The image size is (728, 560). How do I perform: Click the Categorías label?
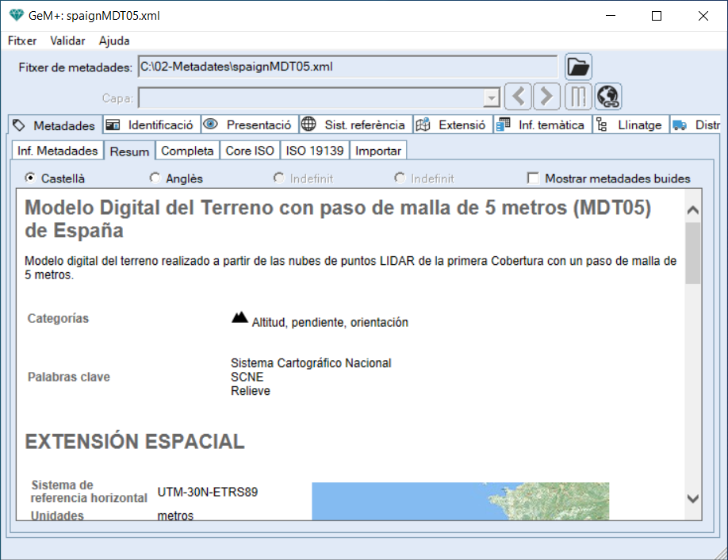(58, 318)
